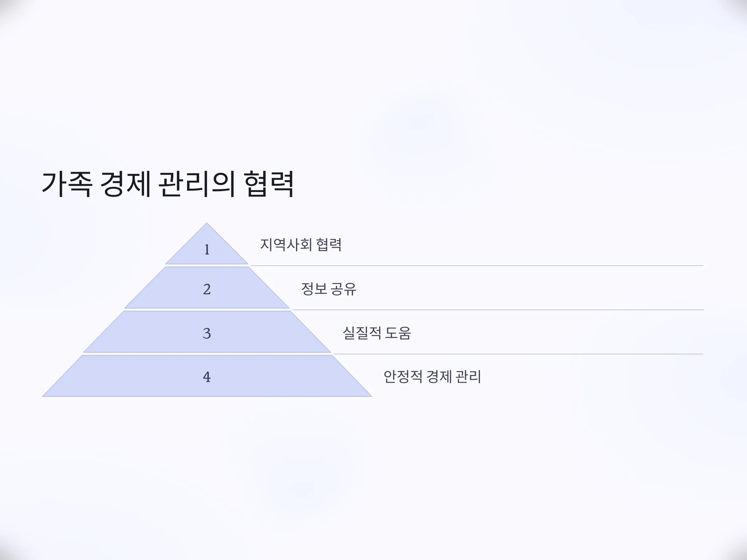747x560 pixels.
Task: Select pyramid tier numbered 2
Action: tap(207, 287)
